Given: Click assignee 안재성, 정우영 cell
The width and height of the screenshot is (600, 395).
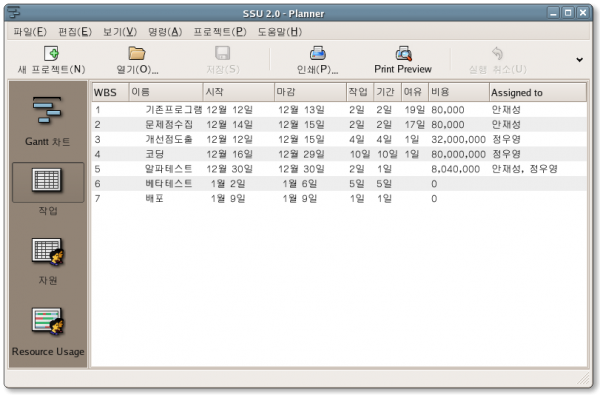Looking at the screenshot, I should pos(525,169).
